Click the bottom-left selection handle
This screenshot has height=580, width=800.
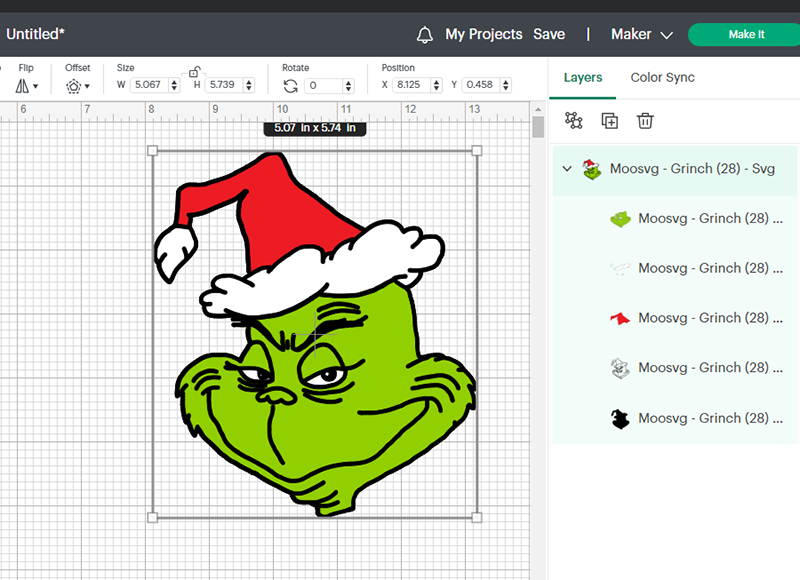(152, 518)
